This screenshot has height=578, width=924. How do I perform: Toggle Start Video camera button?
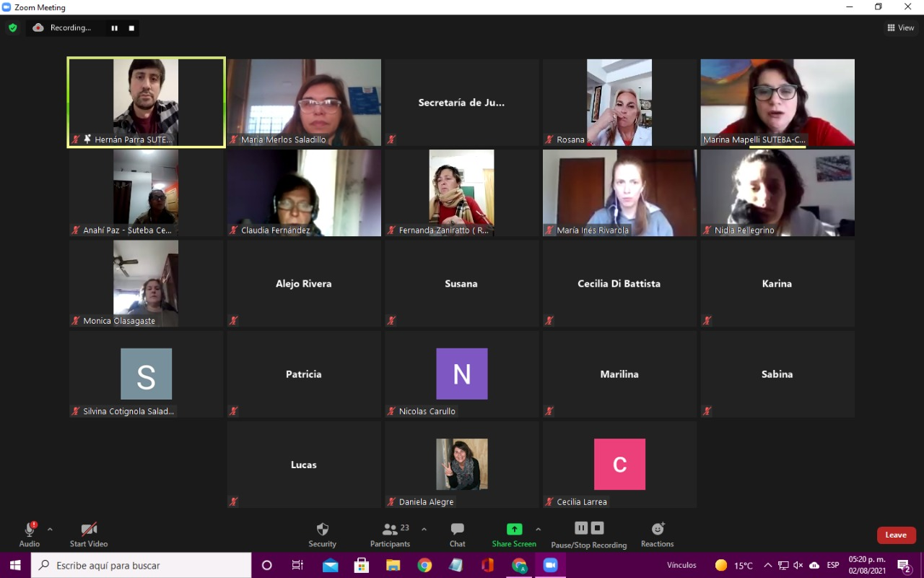pos(89,535)
